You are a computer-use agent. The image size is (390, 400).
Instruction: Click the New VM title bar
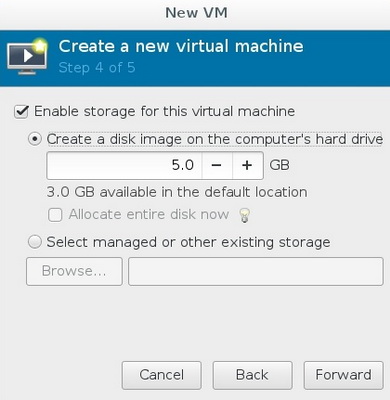click(x=195, y=13)
